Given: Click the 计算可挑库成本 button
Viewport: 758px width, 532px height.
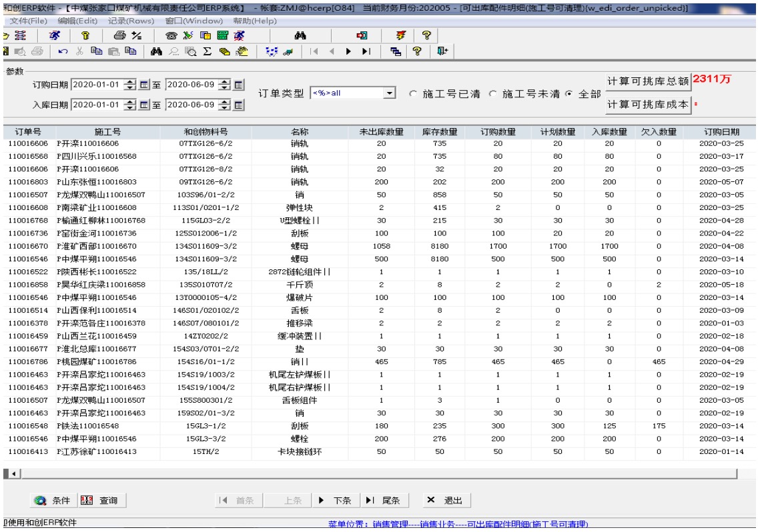Looking at the screenshot, I should click(648, 105).
